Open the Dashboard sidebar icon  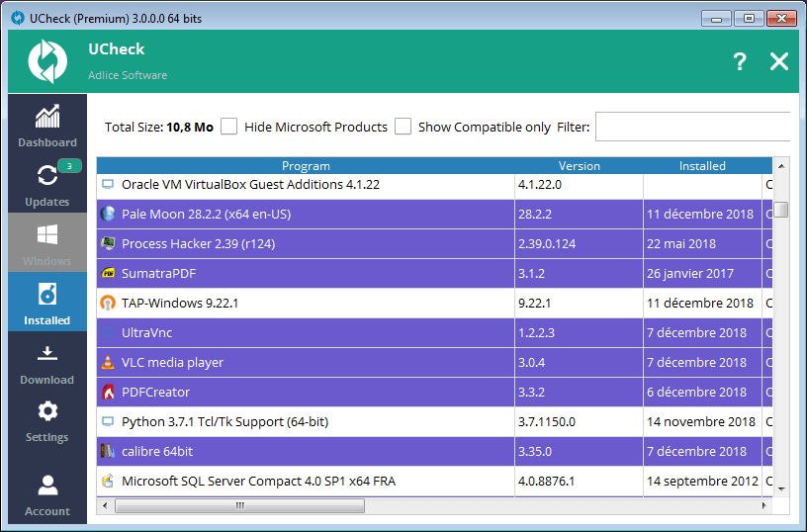click(46, 117)
